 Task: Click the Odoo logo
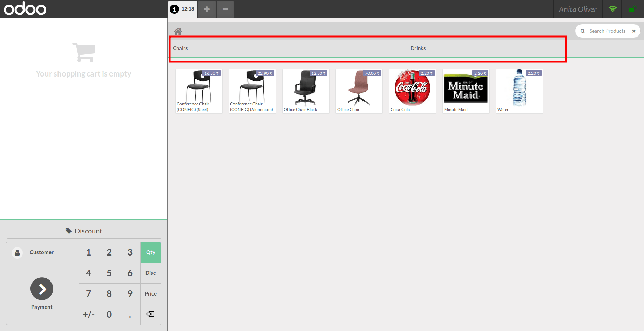tap(25, 9)
